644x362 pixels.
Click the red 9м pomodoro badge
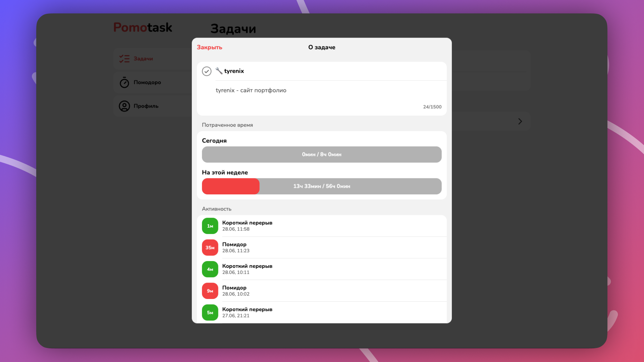tap(210, 291)
